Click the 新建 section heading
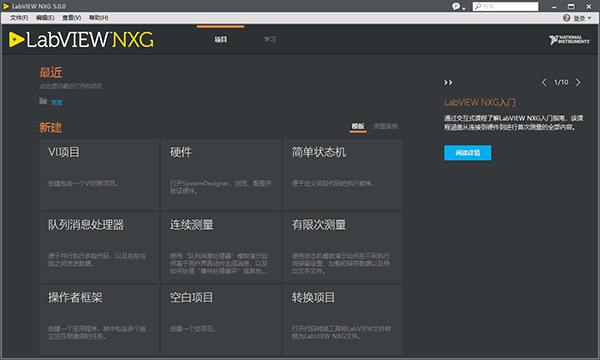The width and height of the screenshot is (600, 360). 51,127
